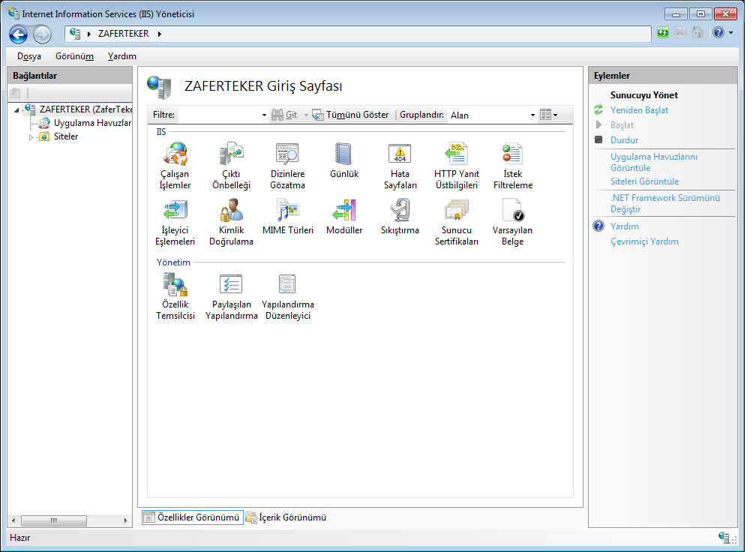Image resolution: width=756 pixels, height=552 pixels.
Task: Open the view mode dropdown button
Action: [x=549, y=115]
